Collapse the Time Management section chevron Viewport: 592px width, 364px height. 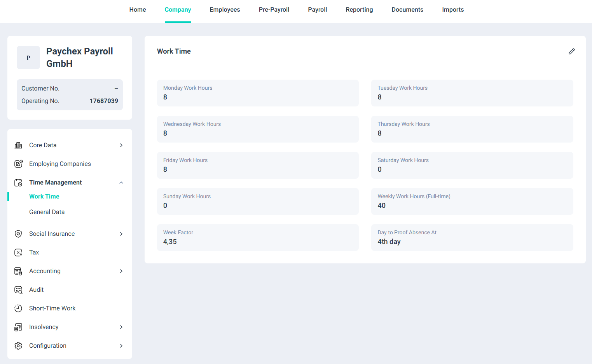click(x=121, y=183)
